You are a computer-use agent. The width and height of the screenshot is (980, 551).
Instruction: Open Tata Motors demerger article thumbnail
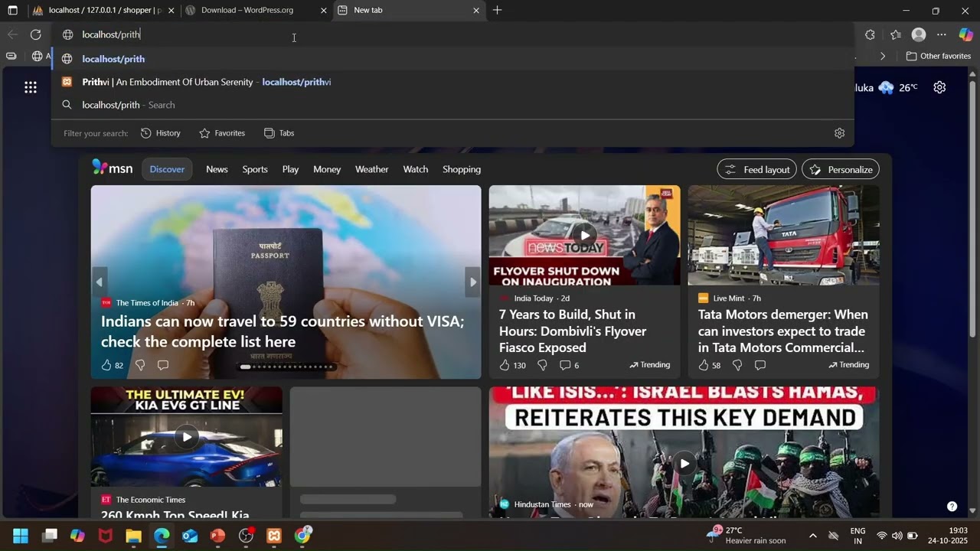tap(783, 235)
